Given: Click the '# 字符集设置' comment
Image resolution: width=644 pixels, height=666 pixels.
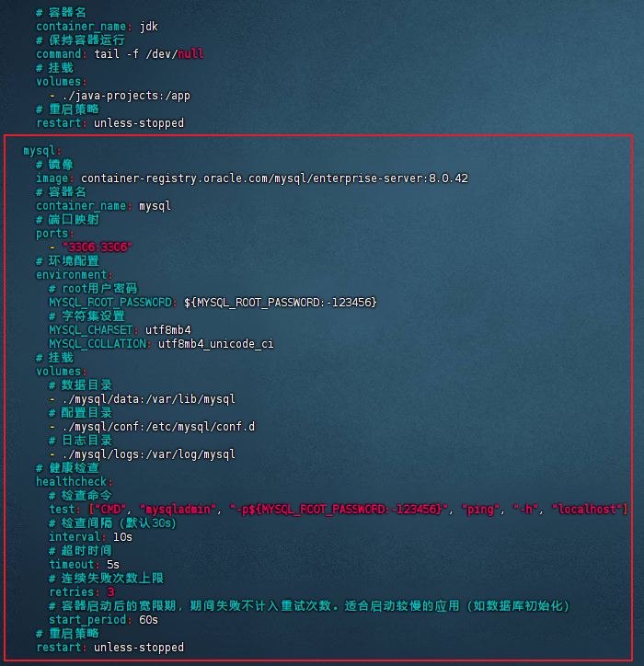Looking at the screenshot, I should (86, 316).
